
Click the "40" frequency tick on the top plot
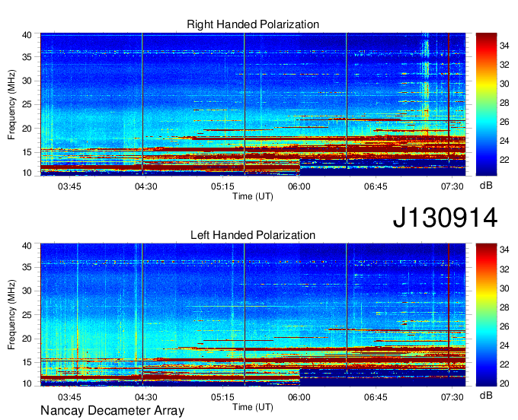point(27,35)
